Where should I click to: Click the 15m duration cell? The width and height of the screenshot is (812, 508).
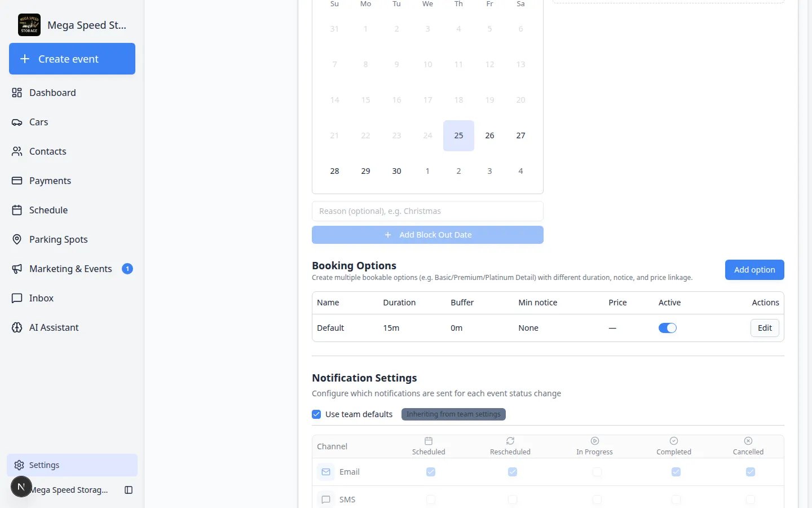(391, 328)
